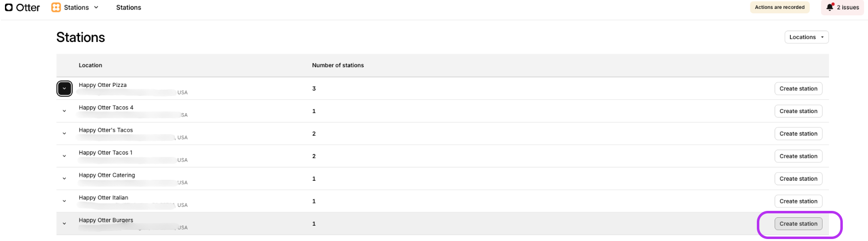Select the Stations breadcrumb tab
The width and height of the screenshot is (868, 241).
click(128, 7)
